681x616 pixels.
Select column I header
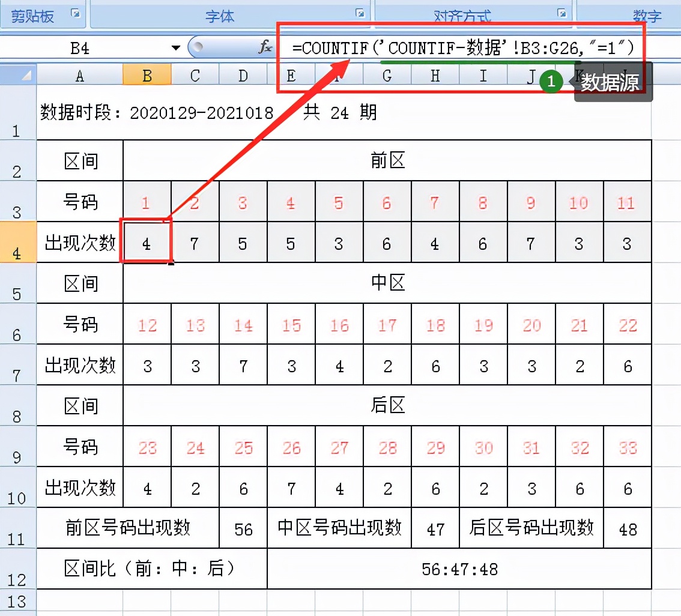[x=483, y=76]
